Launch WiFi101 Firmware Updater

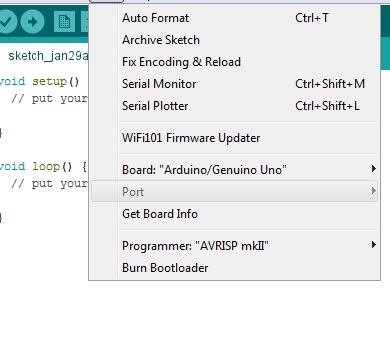[x=235, y=138]
